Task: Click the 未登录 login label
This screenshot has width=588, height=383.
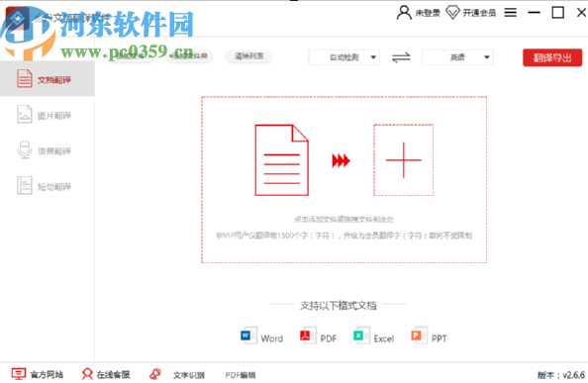Action: [428, 13]
